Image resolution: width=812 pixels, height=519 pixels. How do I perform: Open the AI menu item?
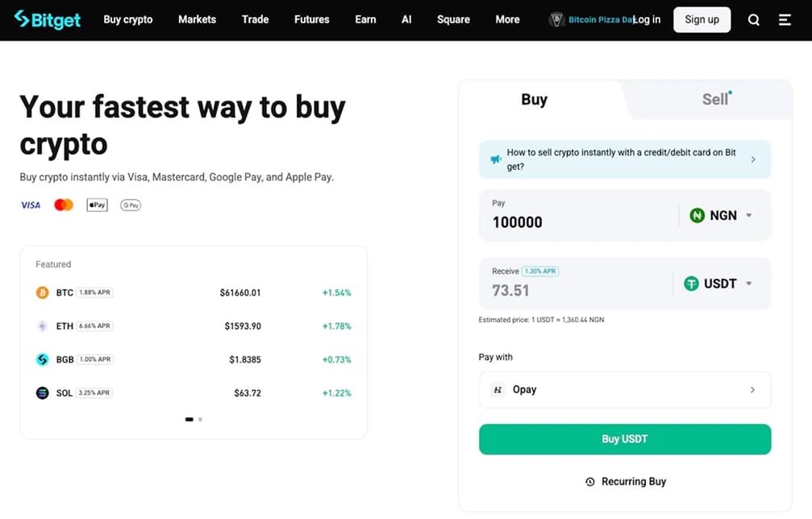tap(406, 19)
